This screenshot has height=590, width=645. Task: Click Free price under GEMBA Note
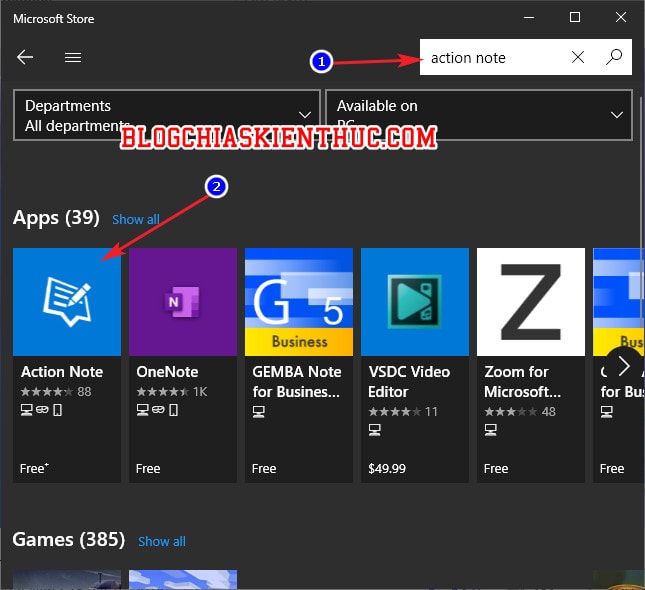coord(264,469)
